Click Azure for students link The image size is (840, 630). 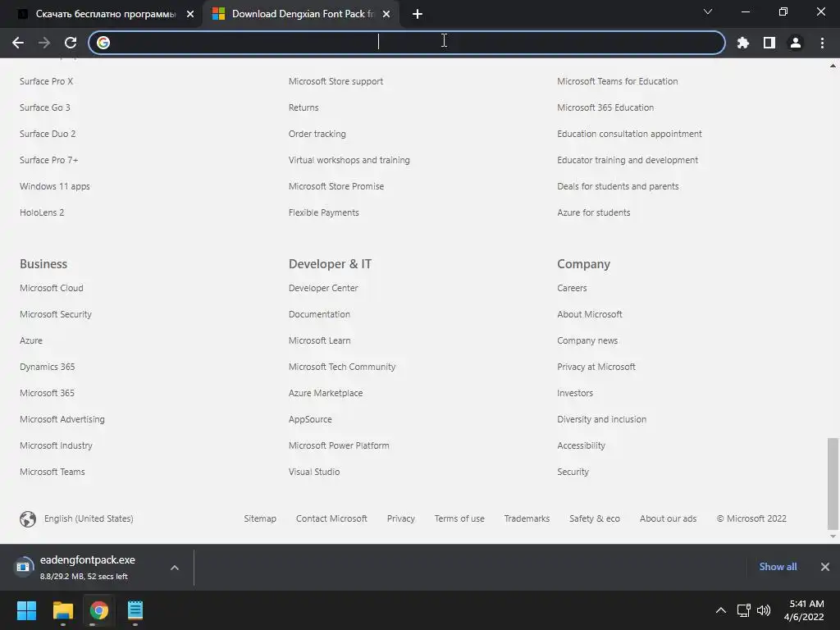(594, 212)
